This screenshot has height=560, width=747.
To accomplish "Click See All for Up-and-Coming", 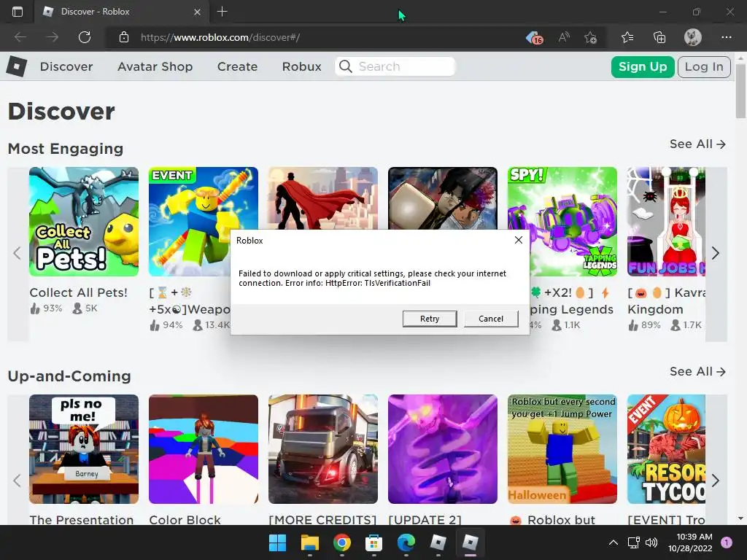I will (x=697, y=371).
